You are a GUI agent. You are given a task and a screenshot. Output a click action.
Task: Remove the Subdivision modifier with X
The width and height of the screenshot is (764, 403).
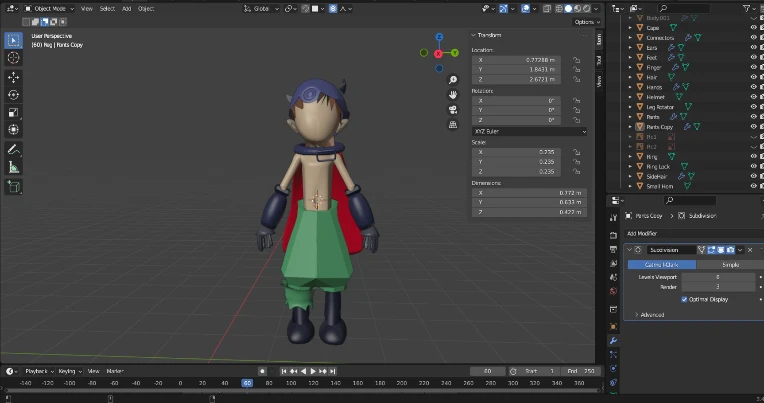(x=750, y=250)
